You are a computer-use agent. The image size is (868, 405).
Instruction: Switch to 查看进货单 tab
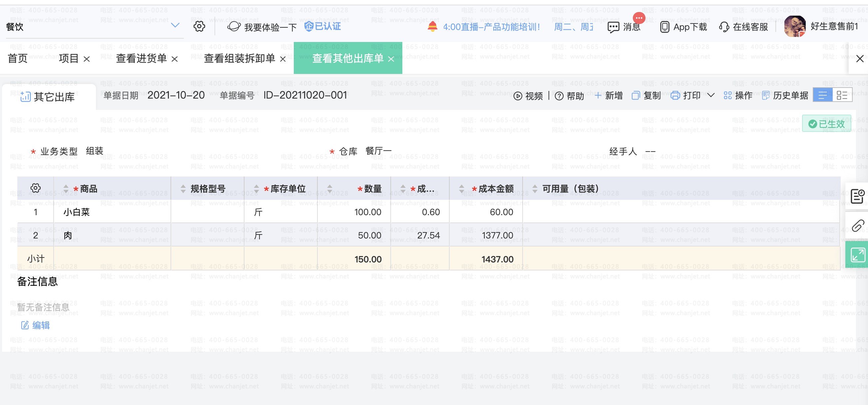[x=141, y=59]
